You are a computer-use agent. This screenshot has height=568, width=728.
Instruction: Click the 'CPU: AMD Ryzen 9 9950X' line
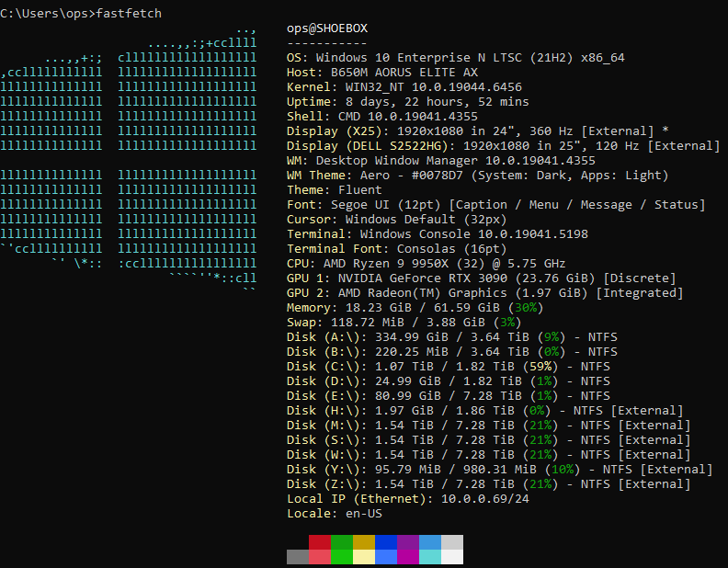click(427, 264)
